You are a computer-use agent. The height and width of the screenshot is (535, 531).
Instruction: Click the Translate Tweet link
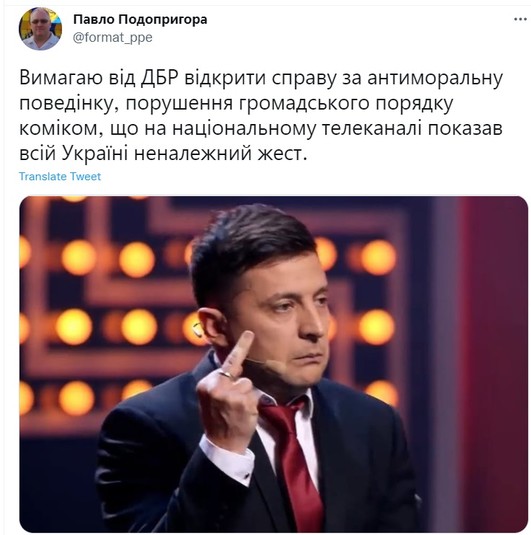pos(60,176)
